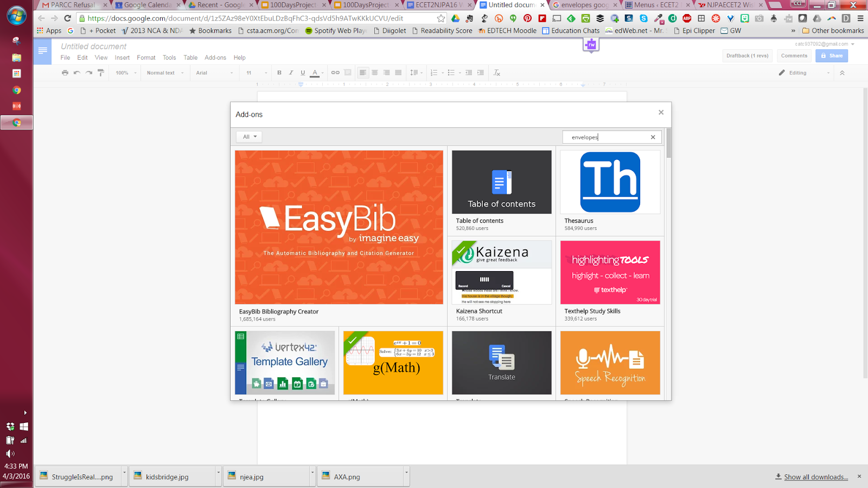Open the Edit menu

[x=82, y=57]
